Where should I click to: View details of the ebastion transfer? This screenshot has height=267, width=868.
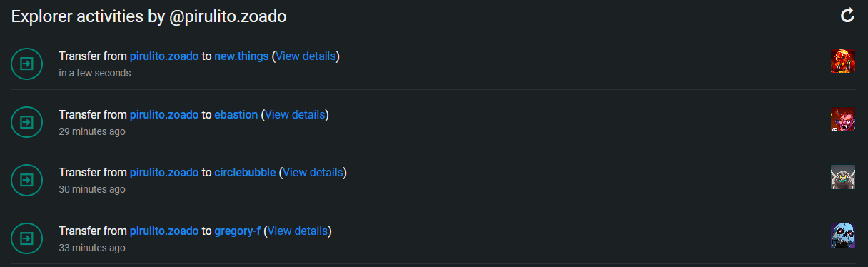pyautogui.click(x=295, y=114)
